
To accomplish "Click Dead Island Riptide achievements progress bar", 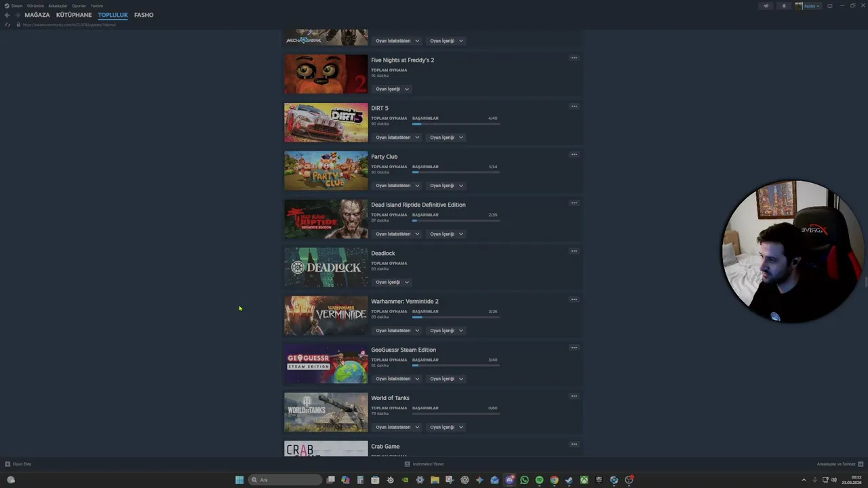I will click(x=456, y=221).
